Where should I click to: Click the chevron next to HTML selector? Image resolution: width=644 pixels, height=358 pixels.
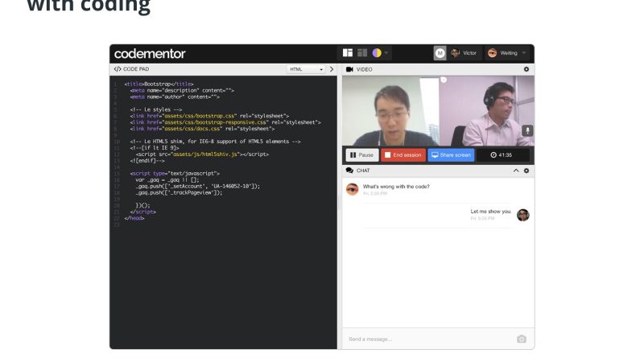pyautogui.click(x=332, y=69)
